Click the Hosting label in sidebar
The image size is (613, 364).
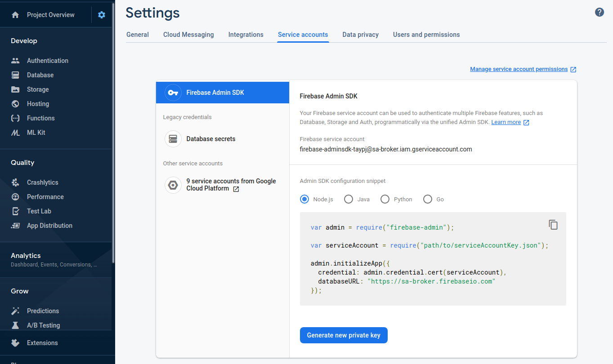(x=38, y=104)
